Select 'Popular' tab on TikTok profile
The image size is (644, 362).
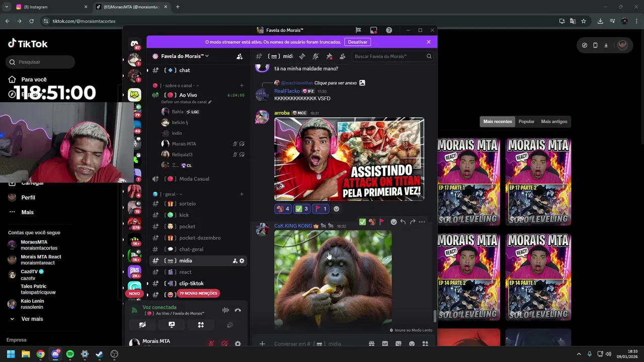coord(526,122)
